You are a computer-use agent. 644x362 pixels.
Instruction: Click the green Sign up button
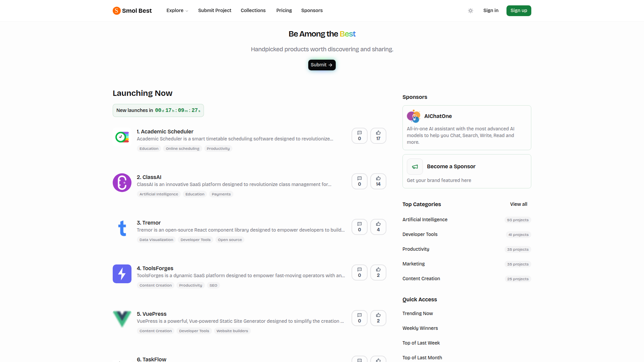pyautogui.click(x=519, y=11)
